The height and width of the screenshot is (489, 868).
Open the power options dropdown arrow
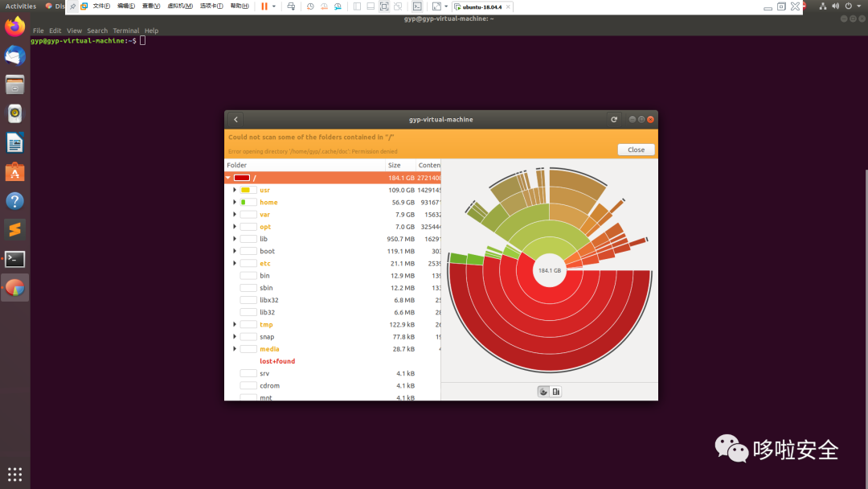(x=274, y=6)
